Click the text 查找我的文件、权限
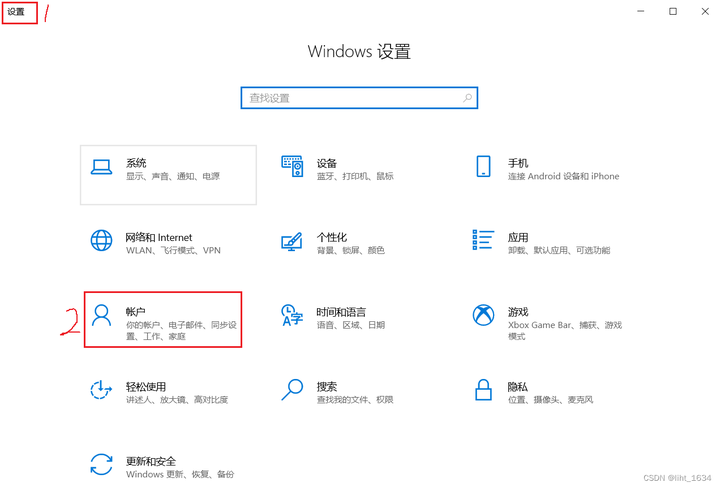The image size is (720, 487). coord(355,400)
